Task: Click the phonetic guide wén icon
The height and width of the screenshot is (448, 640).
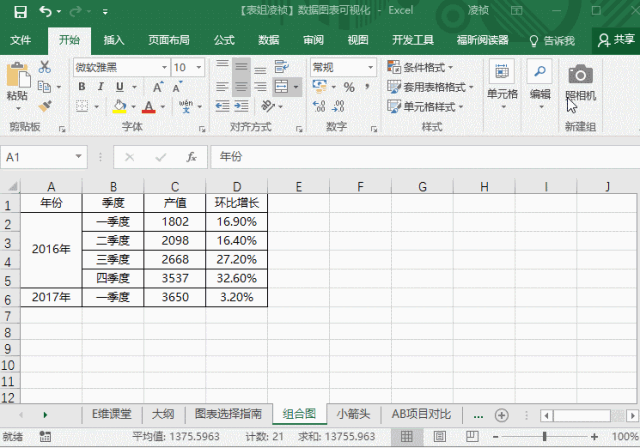Action: click(x=186, y=106)
